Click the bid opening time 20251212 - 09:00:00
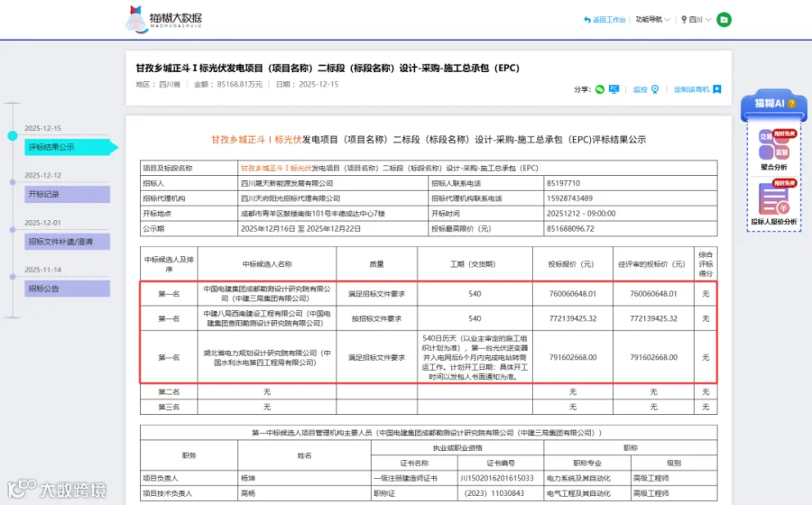 581,213
